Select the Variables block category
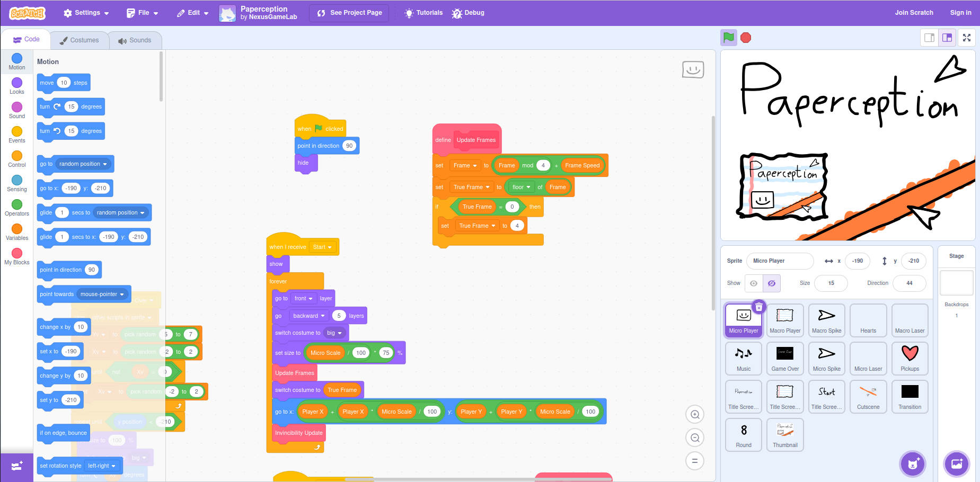The height and width of the screenshot is (482, 980). [x=17, y=232]
